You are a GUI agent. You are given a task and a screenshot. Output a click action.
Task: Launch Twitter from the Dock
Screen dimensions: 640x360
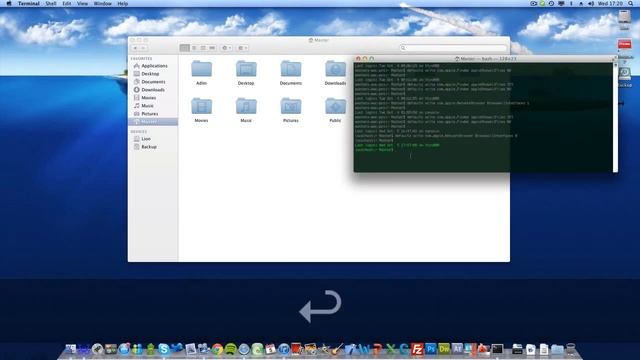(x=177, y=349)
